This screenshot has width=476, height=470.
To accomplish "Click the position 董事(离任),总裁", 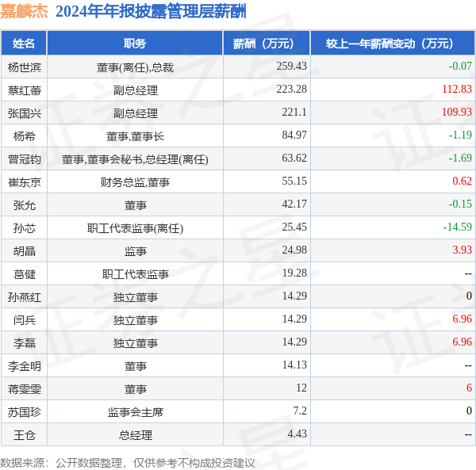I will coord(135,67).
